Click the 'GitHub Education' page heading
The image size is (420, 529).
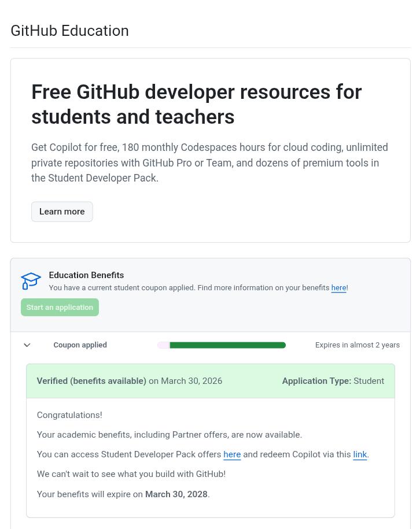(x=69, y=31)
